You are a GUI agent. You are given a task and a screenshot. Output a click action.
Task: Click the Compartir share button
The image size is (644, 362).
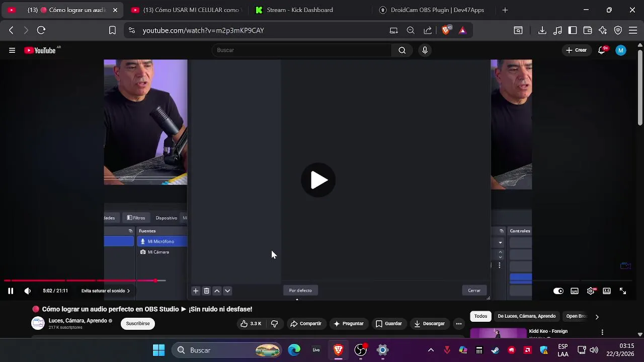click(x=305, y=324)
